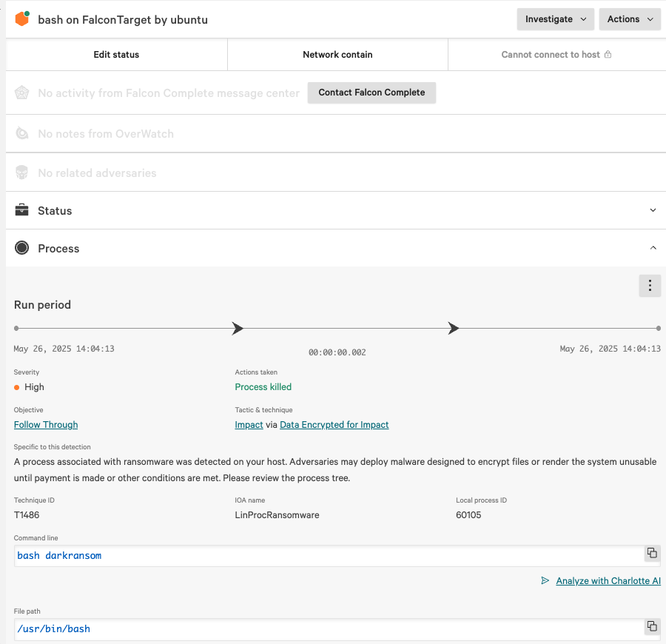Viewport: 666px width, 644px height.
Task: Open the Process three-dot options menu
Action: pos(649,286)
